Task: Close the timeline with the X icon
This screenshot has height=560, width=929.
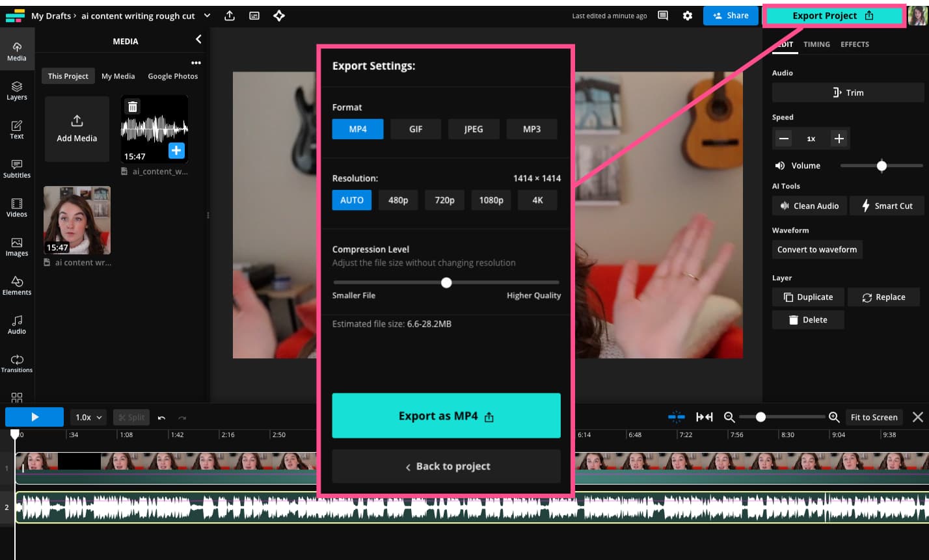Action: click(x=918, y=417)
